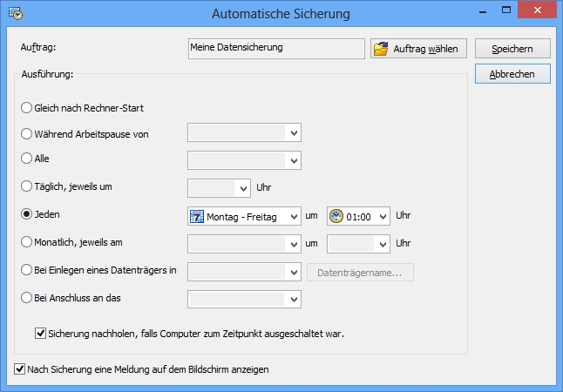Click the calendar icon beside Montag - Freitag
The image size is (563, 392).
pyautogui.click(x=196, y=216)
